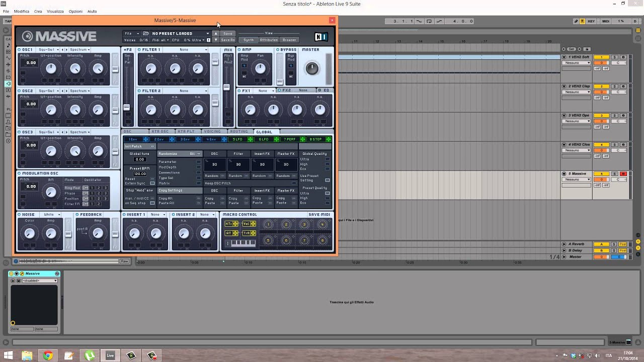This screenshot has height=362, width=644.
Task: Click SAVE MIDI in Macro Control
Action: click(319, 215)
